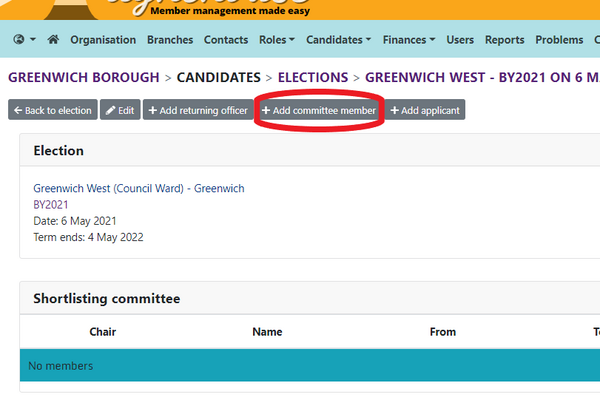Open the globe icon menu

click(x=24, y=39)
